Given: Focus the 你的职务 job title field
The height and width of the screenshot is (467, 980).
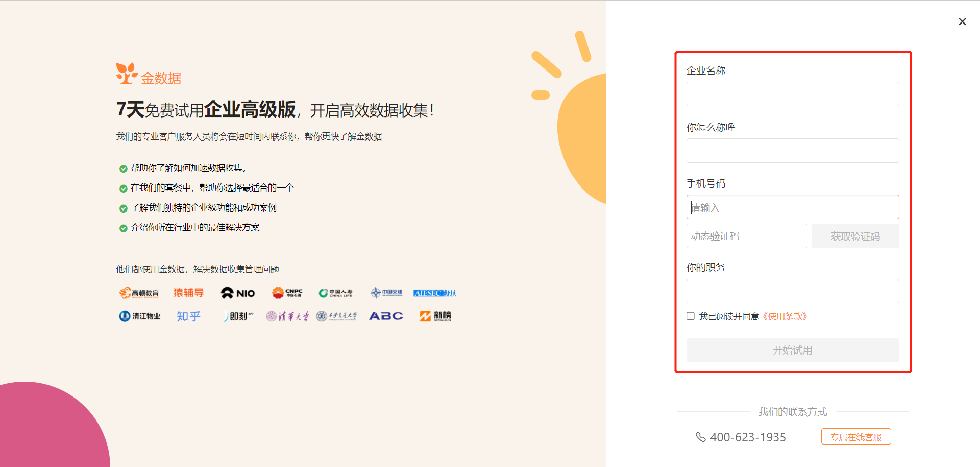Looking at the screenshot, I should [793, 291].
